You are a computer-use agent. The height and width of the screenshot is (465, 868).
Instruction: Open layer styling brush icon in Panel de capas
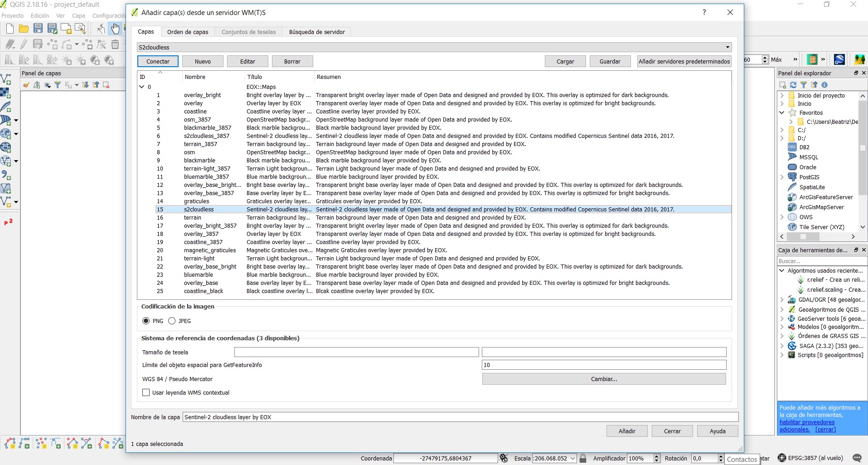26,85
